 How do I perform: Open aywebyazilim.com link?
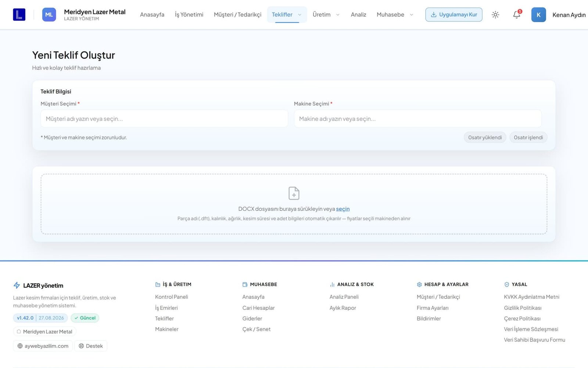pos(43,346)
